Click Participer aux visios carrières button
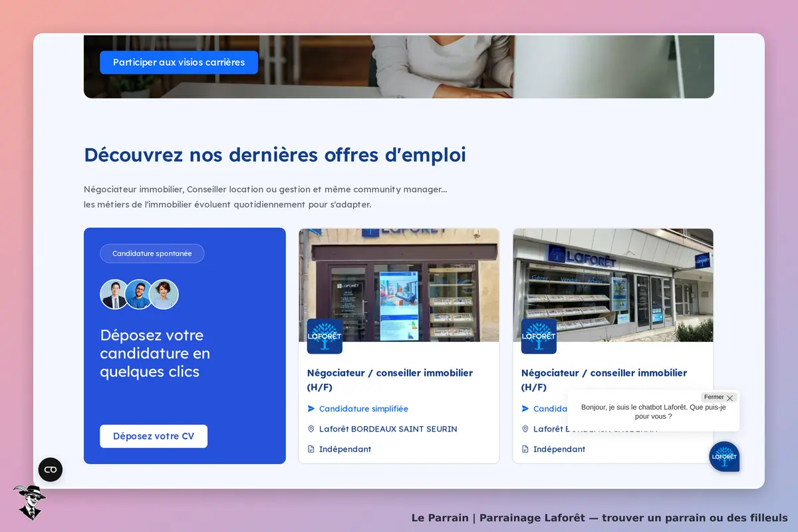Screen dimensions: 798x532 click(179, 63)
